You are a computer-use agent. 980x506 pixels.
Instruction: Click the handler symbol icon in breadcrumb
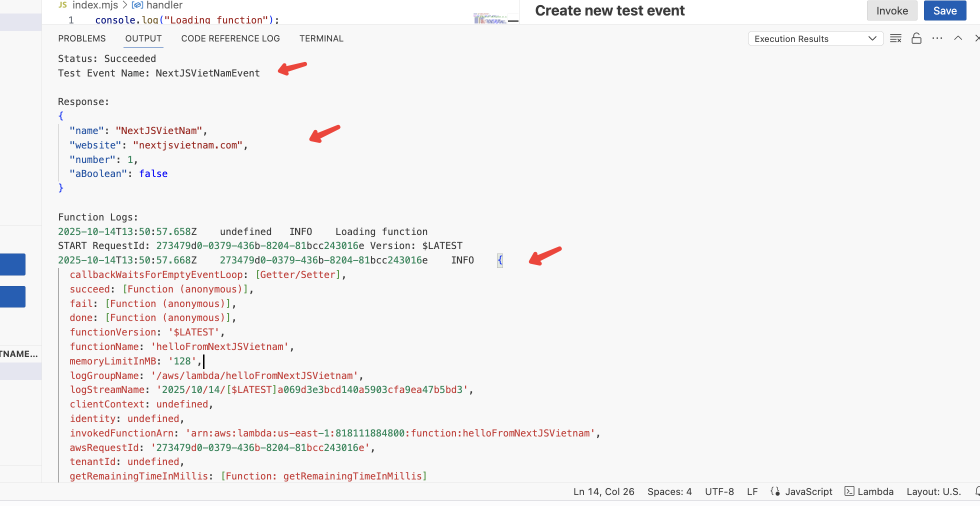click(x=137, y=5)
